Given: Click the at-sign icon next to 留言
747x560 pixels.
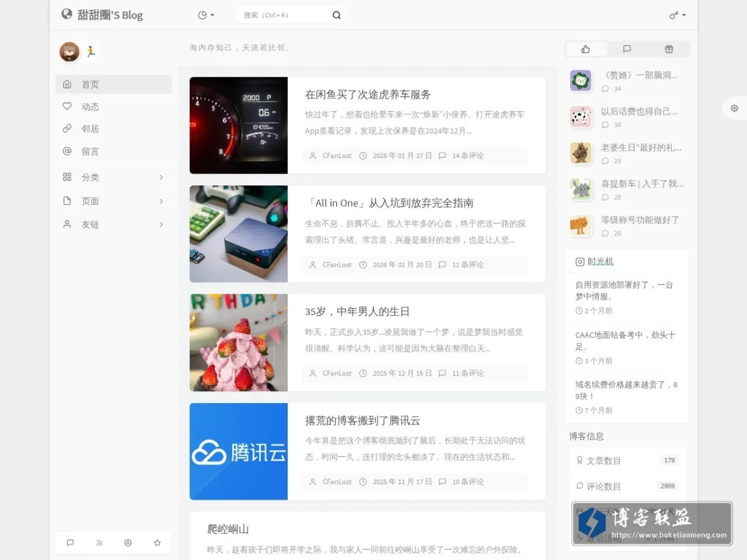Looking at the screenshot, I should point(67,151).
